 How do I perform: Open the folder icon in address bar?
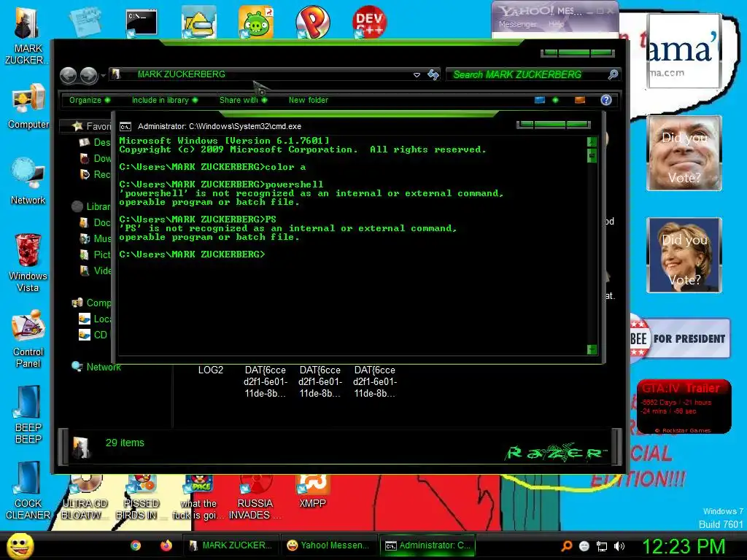tap(116, 74)
